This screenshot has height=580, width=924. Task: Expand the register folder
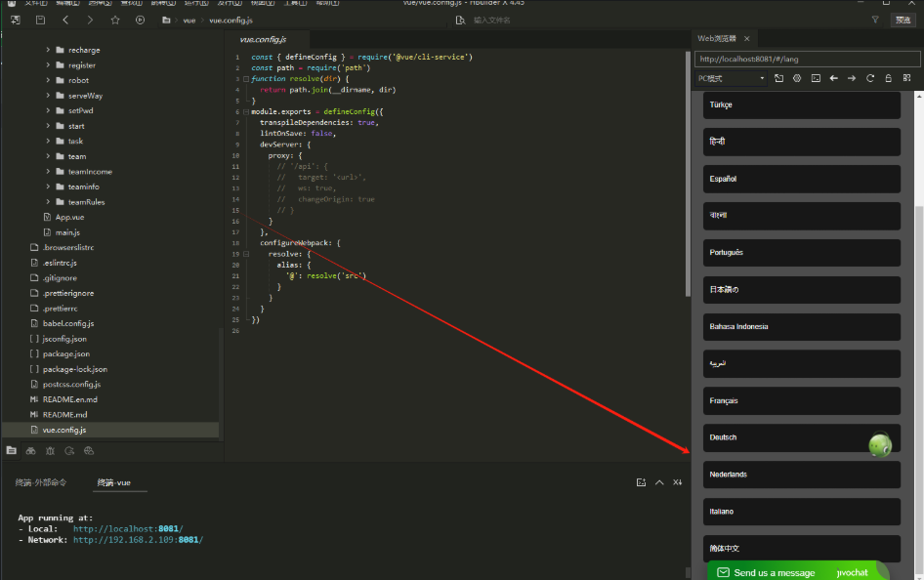48,65
